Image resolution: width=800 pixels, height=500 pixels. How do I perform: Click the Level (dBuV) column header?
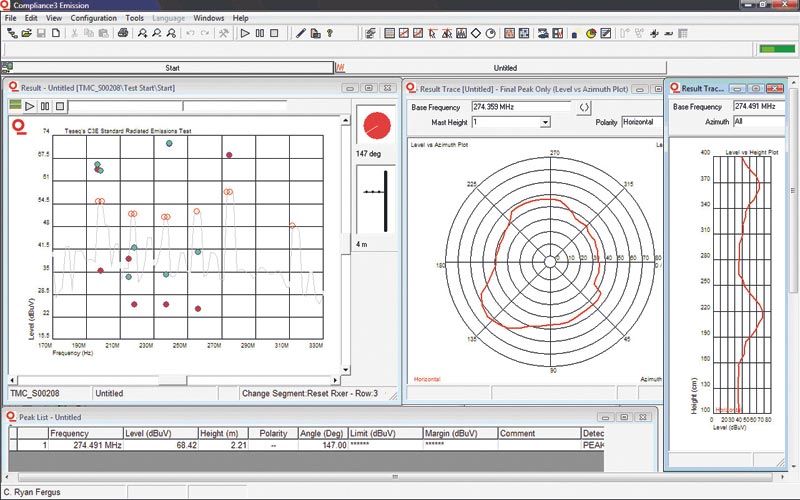click(160, 433)
